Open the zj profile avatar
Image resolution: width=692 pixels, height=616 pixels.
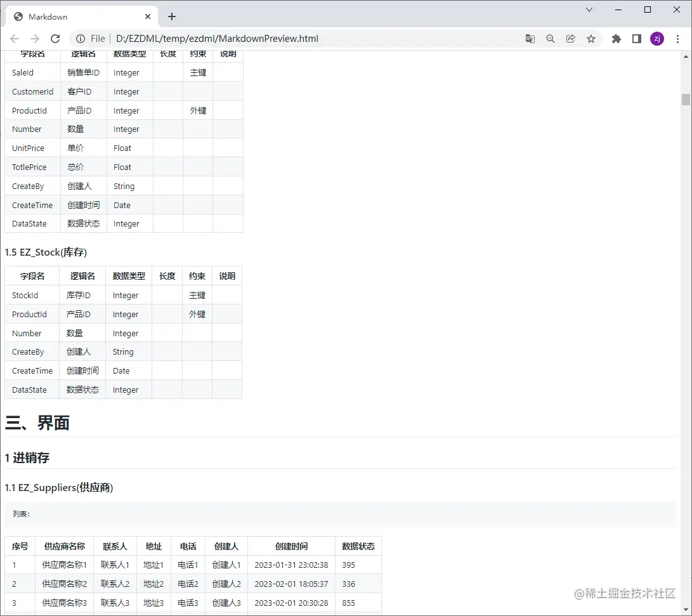656,39
